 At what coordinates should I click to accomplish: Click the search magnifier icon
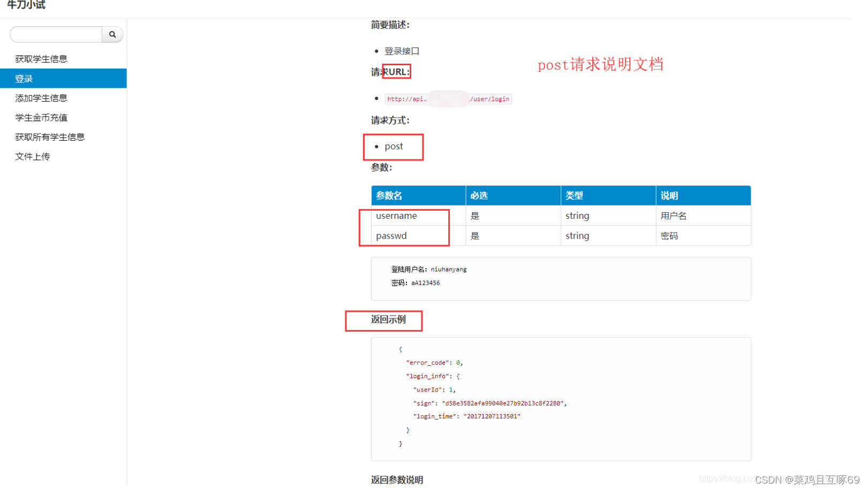click(112, 34)
